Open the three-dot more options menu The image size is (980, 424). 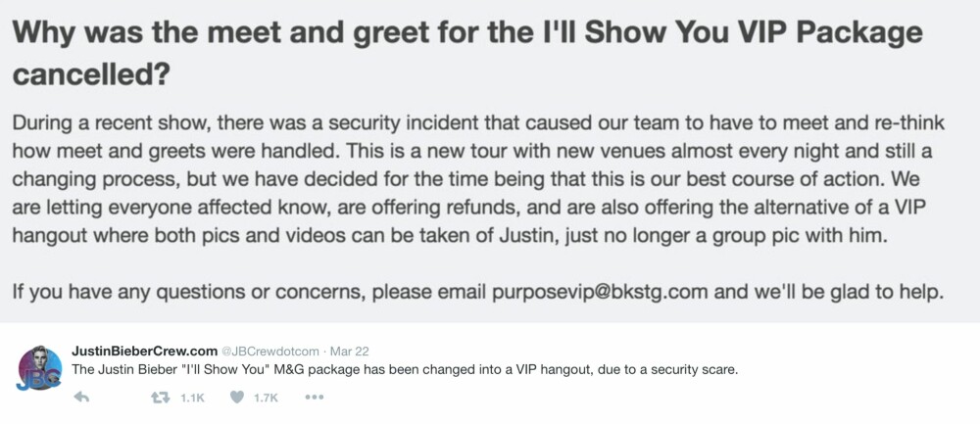tap(314, 398)
